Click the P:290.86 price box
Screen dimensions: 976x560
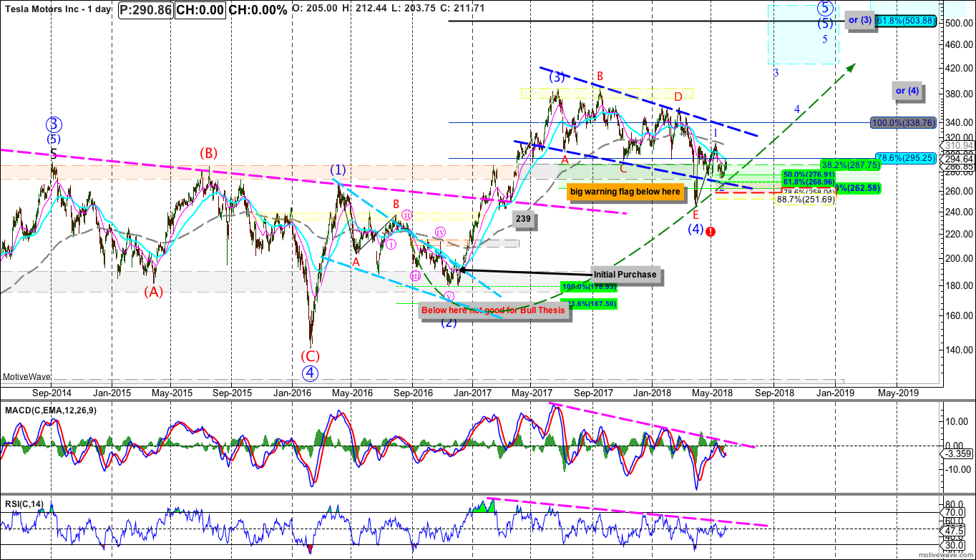pyautogui.click(x=147, y=11)
